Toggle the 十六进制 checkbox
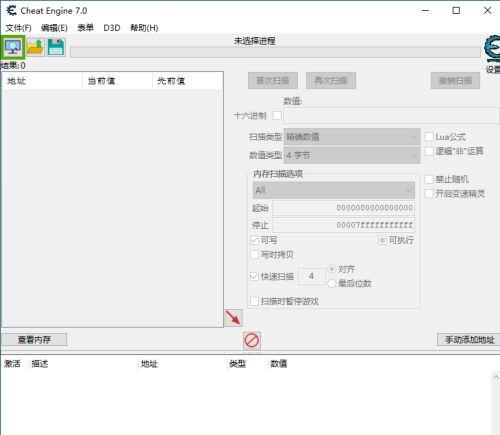Viewport: 500px width, 435px height. pyautogui.click(x=277, y=116)
